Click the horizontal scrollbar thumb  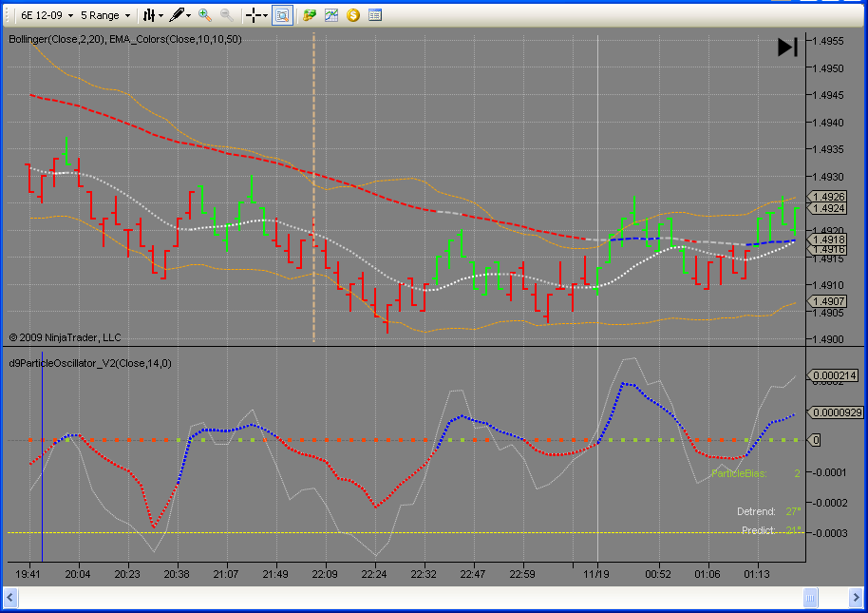810,598
